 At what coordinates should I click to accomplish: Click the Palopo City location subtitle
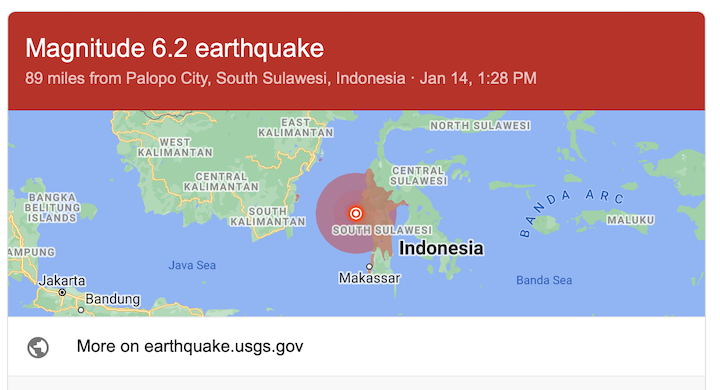(x=281, y=78)
